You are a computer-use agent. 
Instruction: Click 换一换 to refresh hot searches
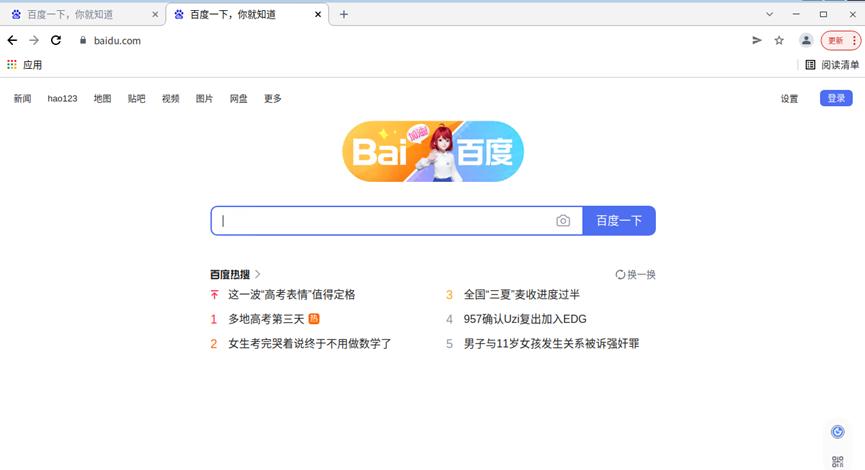[641, 274]
